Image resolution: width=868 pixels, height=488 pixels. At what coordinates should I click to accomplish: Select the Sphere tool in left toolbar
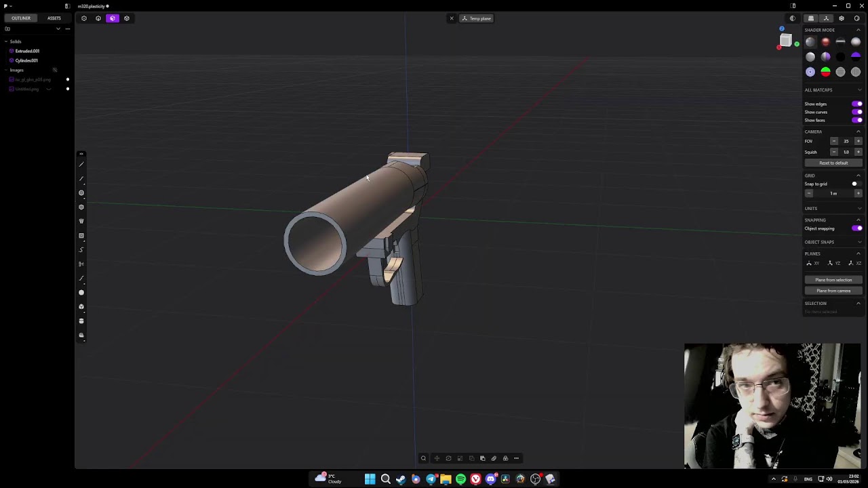[81, 293]
